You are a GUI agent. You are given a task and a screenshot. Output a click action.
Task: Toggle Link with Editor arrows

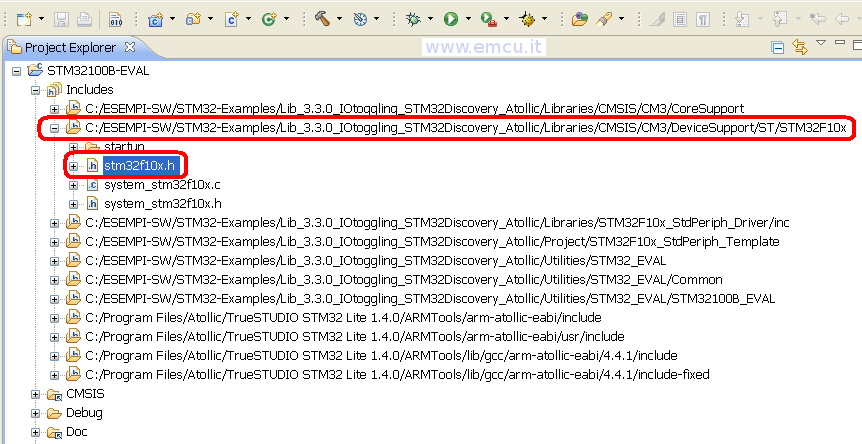coord(800,47)
